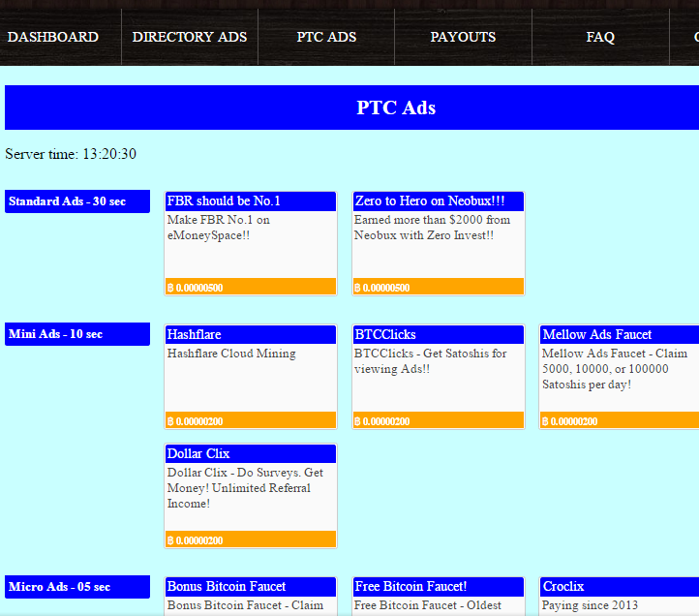Click the 'Standard Ads - 30 sec' label
The width and height of the screenshot is (699, 616).
(77, 201)
